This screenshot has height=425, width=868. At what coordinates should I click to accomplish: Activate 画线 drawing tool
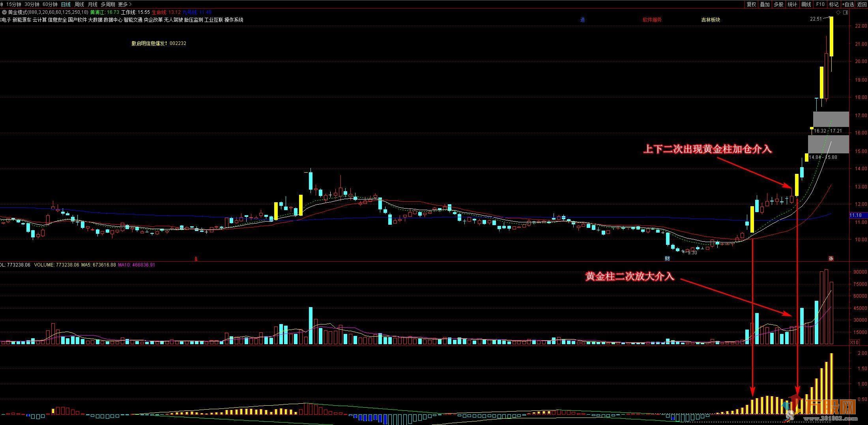[x=806, y=4]
